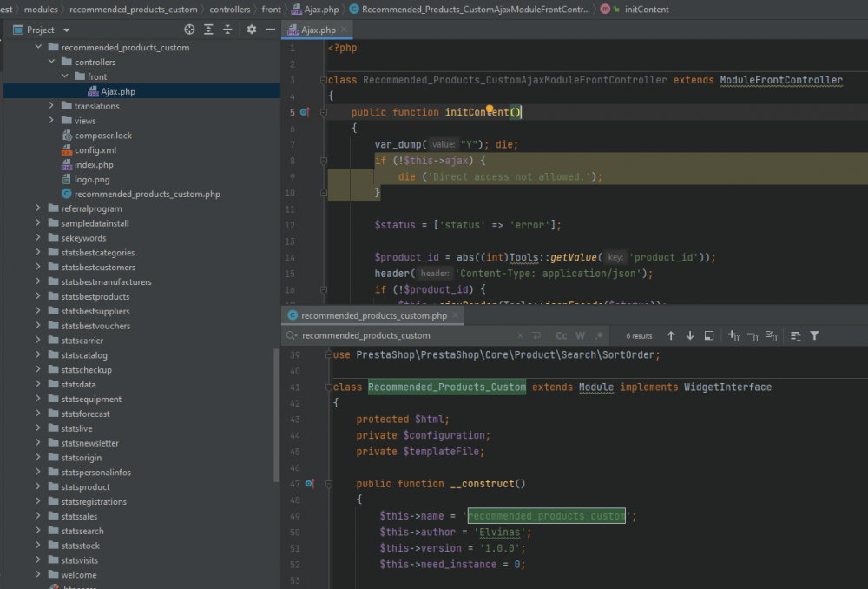Image resolution: width=868 pixels, height=589 pixels.
Task: Hide the Project tool window
Action: coord(270,30)
